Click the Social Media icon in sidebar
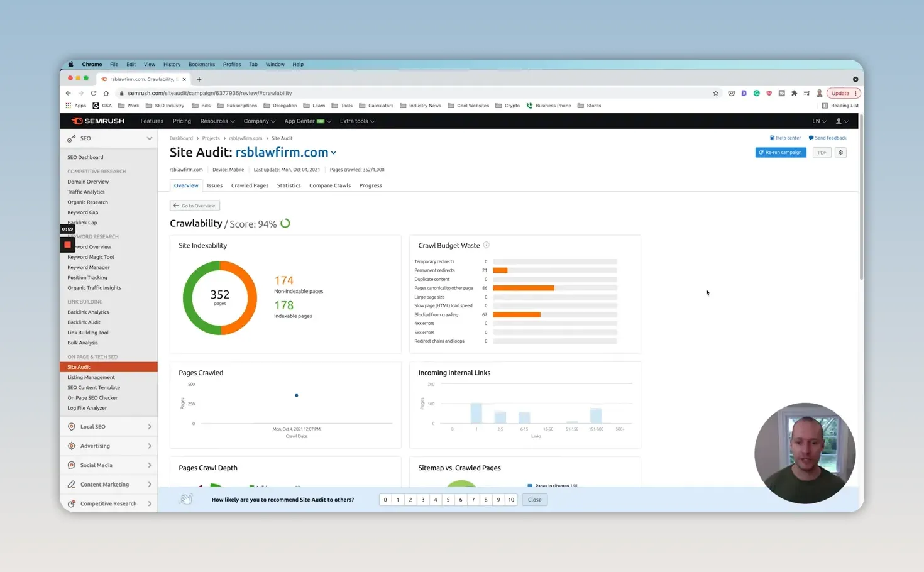Image resolution: width=924 pixels, height=572 pixels. coord(72,465)
